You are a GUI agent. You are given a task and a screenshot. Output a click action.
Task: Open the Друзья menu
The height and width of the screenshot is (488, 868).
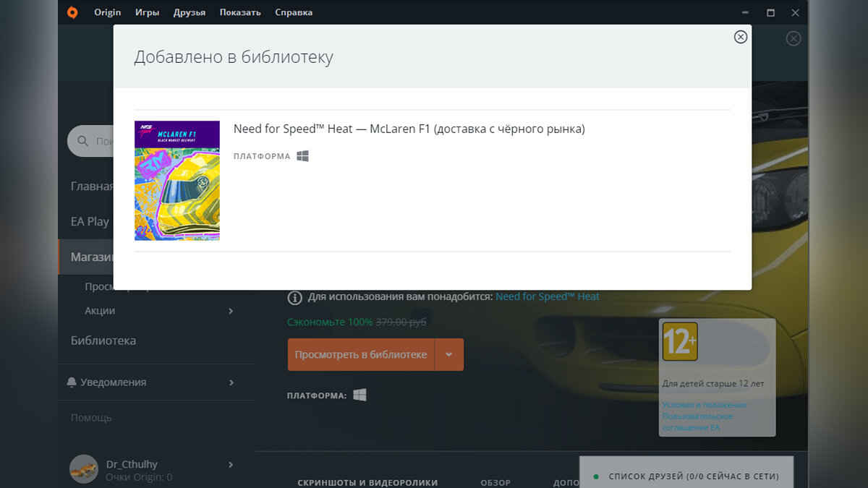pyautogui.click(x=190, y=12)
